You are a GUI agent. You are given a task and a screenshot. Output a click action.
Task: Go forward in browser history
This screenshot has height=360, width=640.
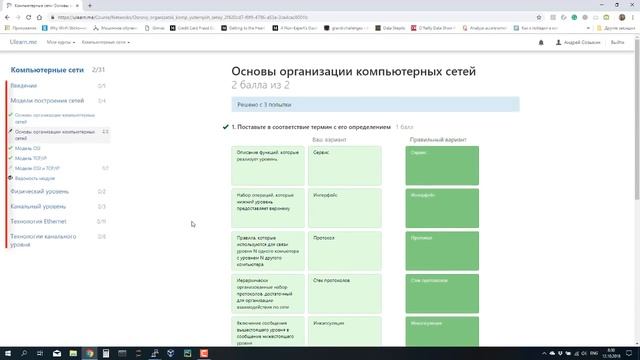coord(18,17)
